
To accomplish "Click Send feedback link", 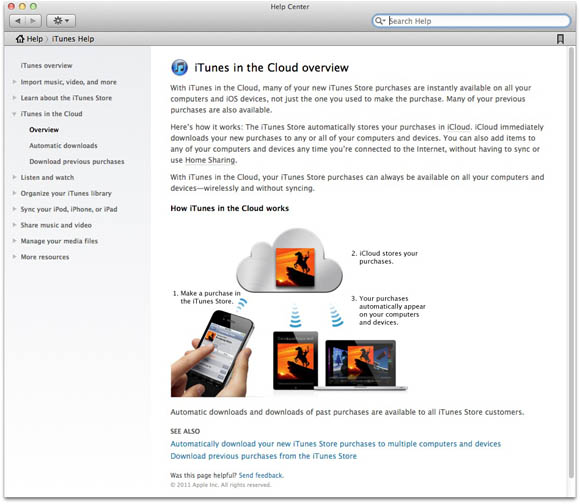I will pos(261,475).
